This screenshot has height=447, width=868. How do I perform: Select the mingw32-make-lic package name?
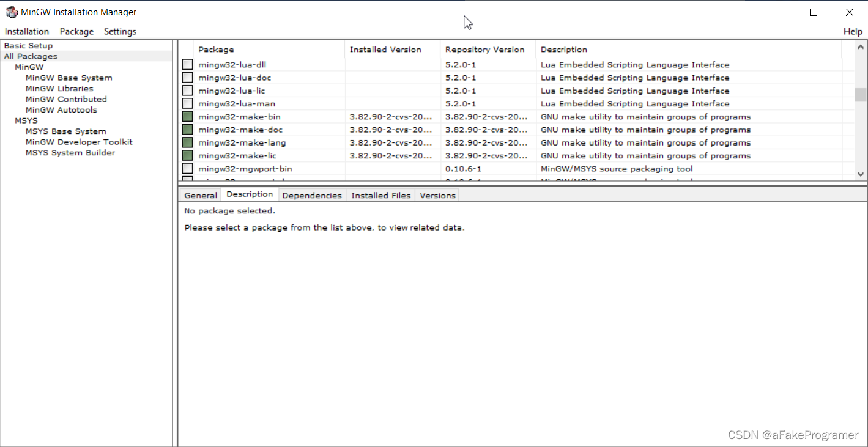(237, 156)
